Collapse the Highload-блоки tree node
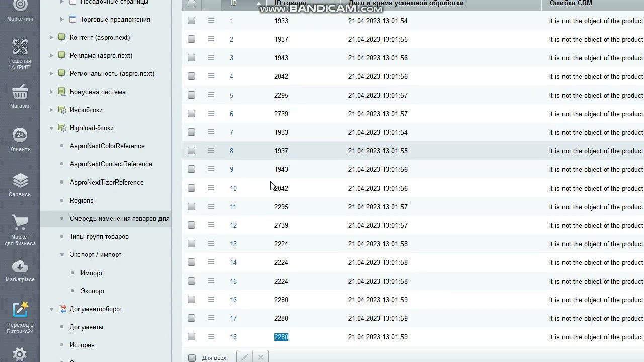Image resolution: width=644 pixels, height=362 pixels. coord(51,128)
